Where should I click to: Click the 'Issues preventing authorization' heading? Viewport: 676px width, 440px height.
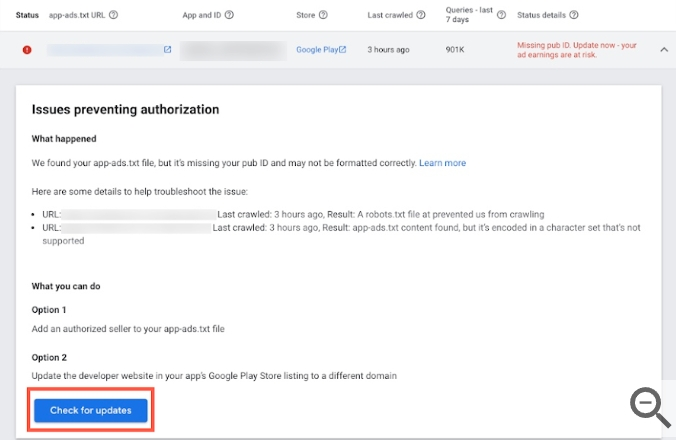click(125, 109)
